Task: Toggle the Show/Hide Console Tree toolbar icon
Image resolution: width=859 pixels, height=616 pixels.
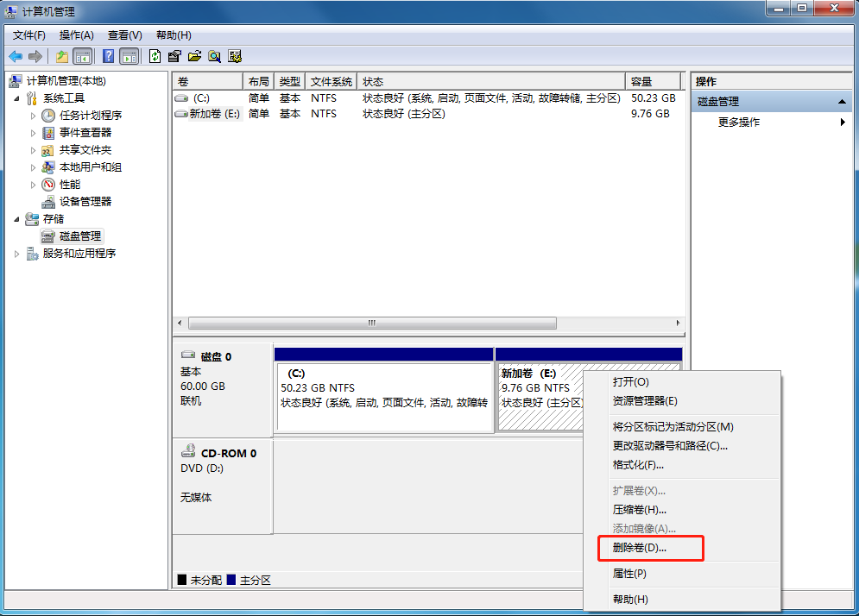Action: click(83, 56)
